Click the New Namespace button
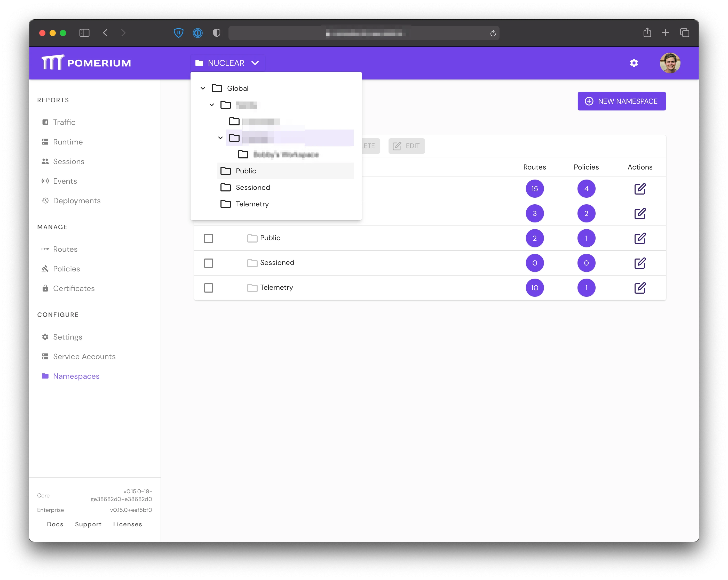Viewport: 728px width, 580px height. 621,101
